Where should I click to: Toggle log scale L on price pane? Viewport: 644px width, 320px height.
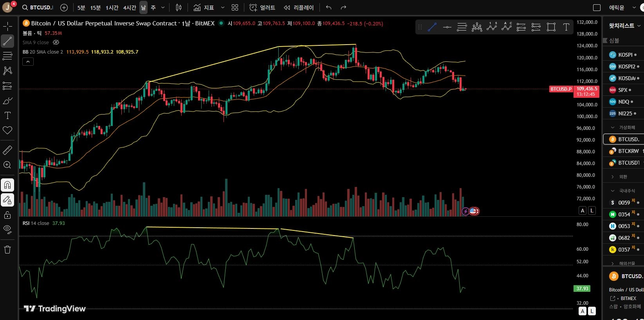tap(592, 210)
